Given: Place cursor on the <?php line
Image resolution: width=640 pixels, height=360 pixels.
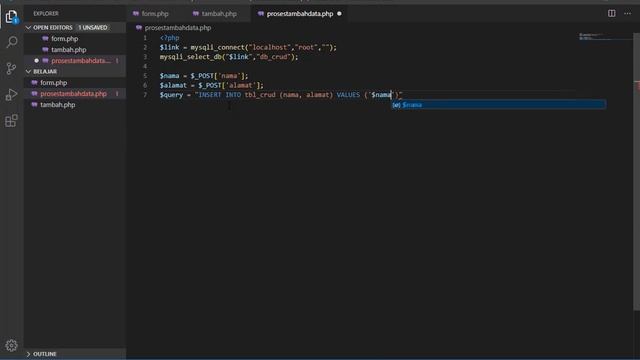Looking at the screenshot, I should tap(169, 38).
